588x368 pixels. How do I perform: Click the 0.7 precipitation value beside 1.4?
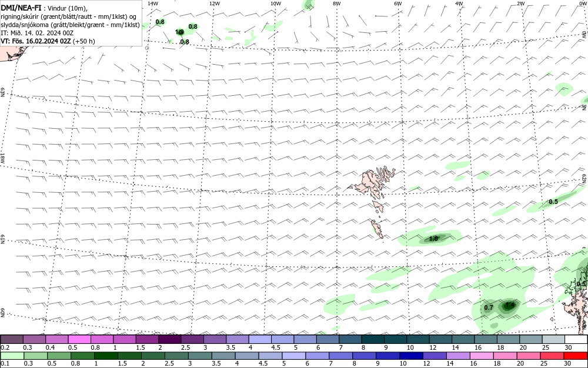[x=488, y=307]
